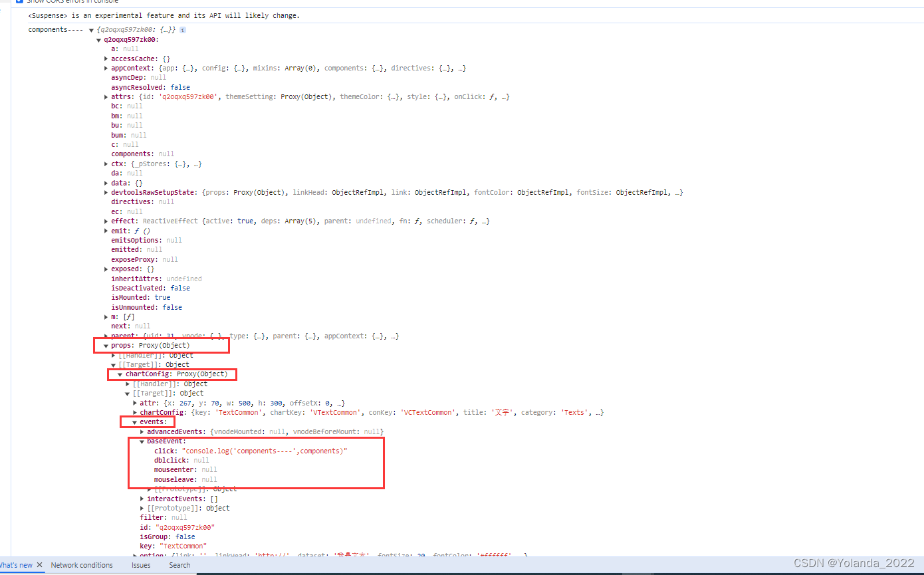Click the info icon beside {q2oqxq597zk00: {…}}

click(x=183, y=30)
